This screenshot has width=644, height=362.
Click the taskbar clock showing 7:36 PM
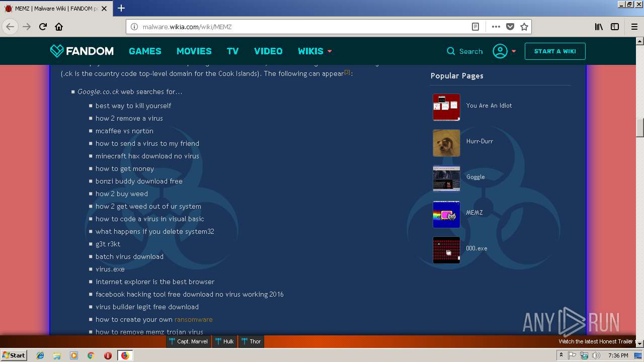point(618,355)
